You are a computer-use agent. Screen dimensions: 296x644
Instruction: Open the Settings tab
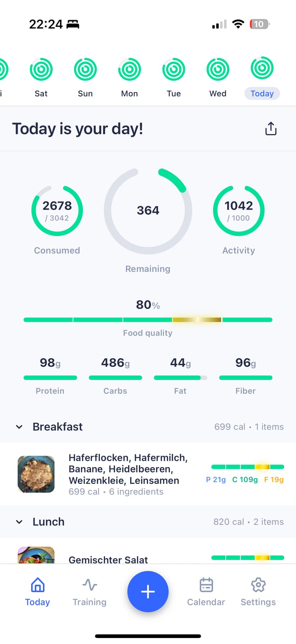click(x=258, y=591)
